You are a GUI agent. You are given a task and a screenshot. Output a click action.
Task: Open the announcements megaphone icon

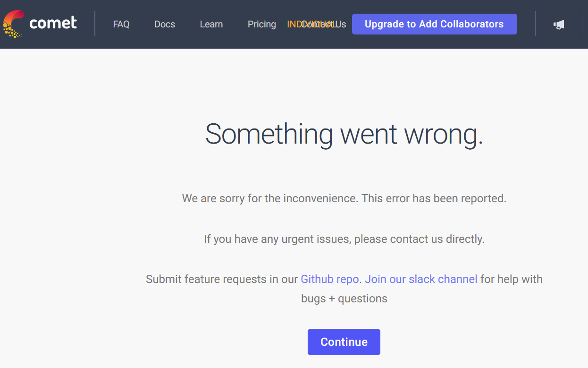tap(559, 25)
